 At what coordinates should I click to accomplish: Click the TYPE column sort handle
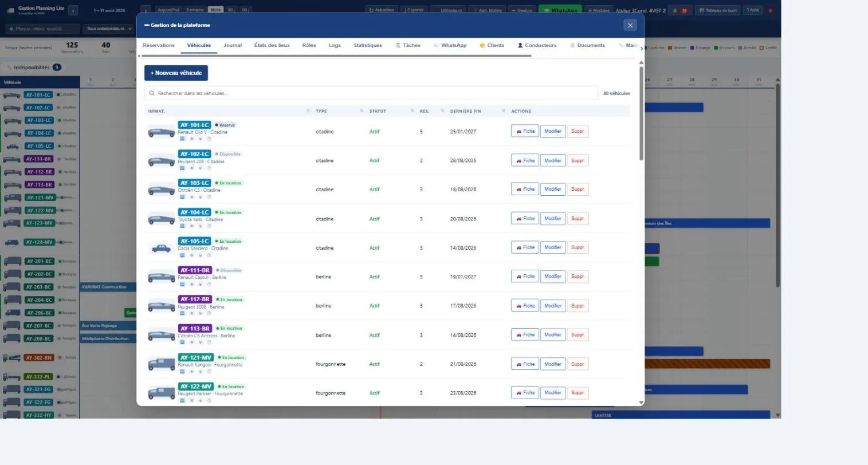pyautogui.click(x=362, y=111)
